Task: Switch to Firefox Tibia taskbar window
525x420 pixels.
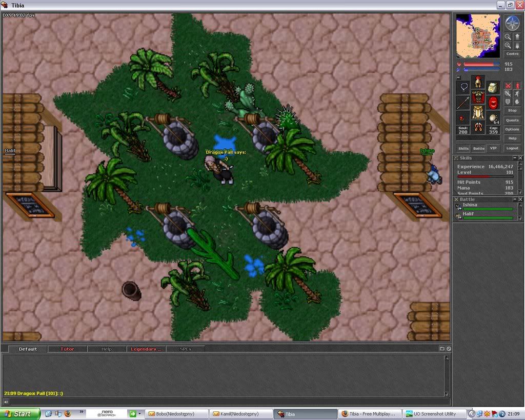Action: click(x=370, y=414)
